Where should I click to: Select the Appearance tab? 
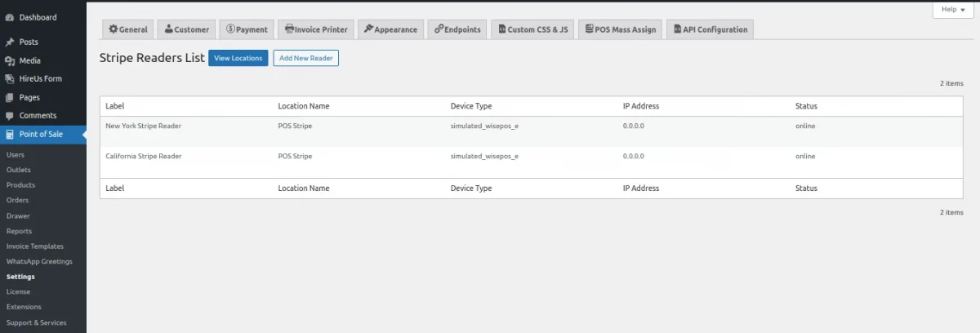tap(390, 29)
